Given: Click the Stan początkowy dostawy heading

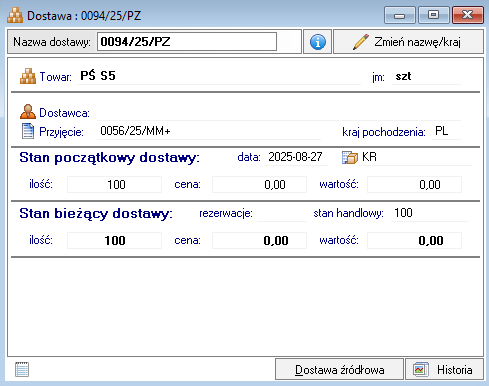Looking at the screenshot, I should click(109, 157).
